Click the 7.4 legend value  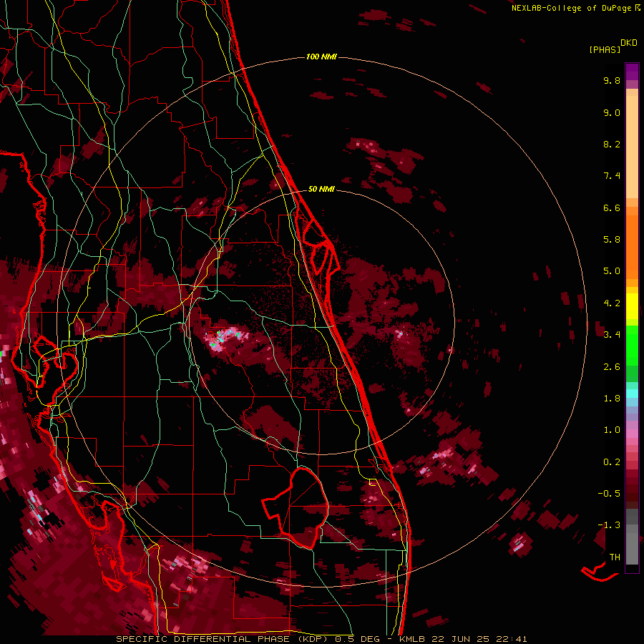point(612,176)
